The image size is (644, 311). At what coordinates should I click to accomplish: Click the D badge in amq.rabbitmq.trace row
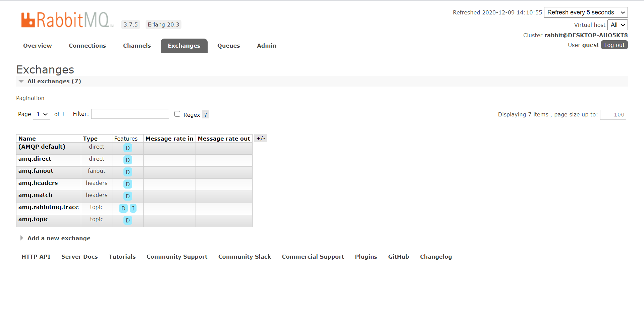(x=123, y=208)
